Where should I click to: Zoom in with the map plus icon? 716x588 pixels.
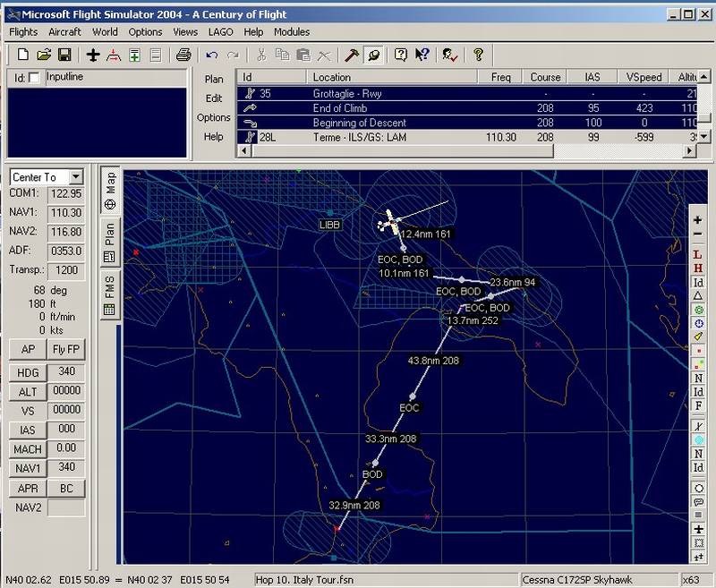pos(698,220)
